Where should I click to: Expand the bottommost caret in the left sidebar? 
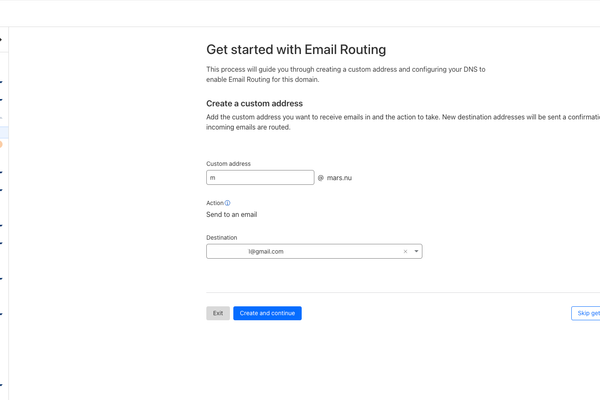click(1, 383)
